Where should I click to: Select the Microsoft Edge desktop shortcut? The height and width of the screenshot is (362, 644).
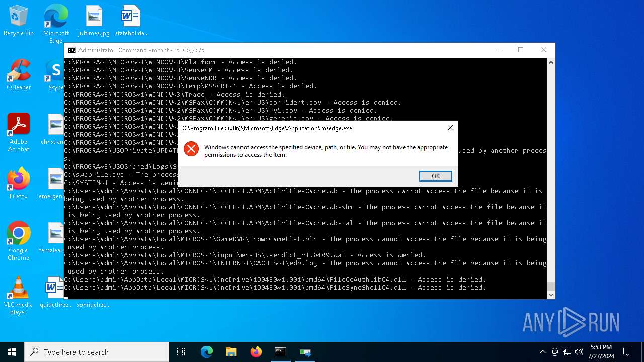click(x=56, y=24)
